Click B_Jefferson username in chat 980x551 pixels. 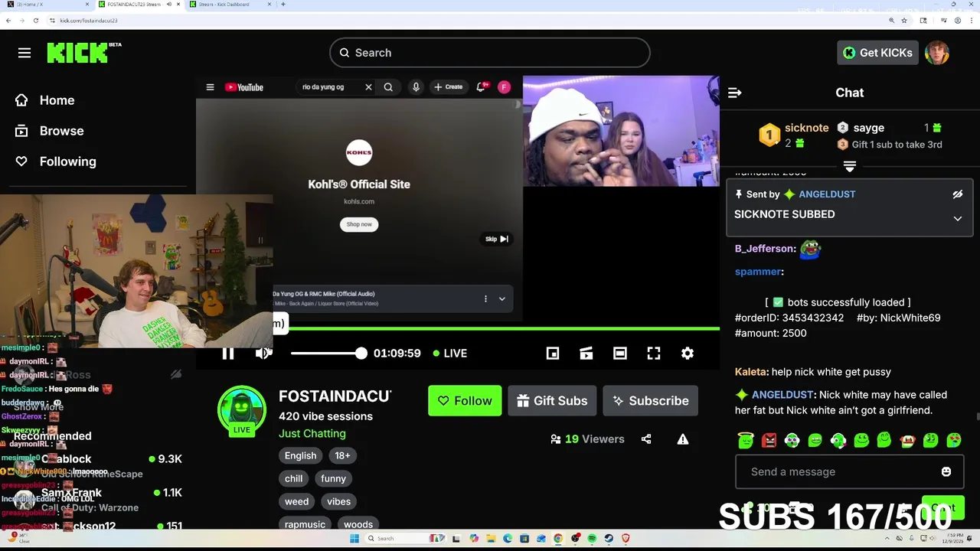coord(765,249)
